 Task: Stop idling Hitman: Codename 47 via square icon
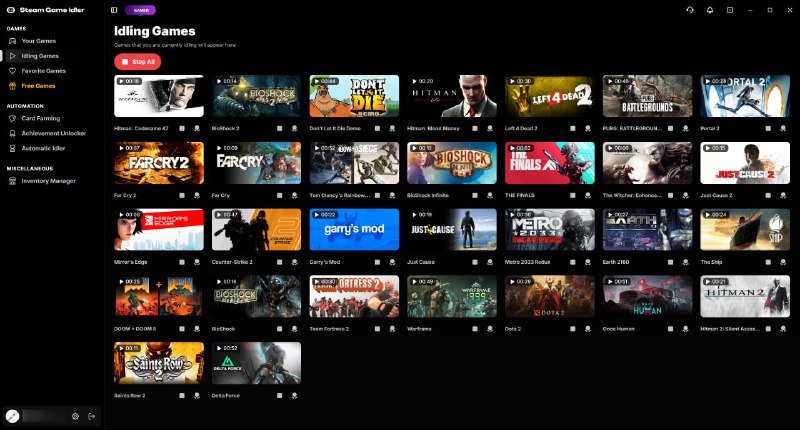182,129
